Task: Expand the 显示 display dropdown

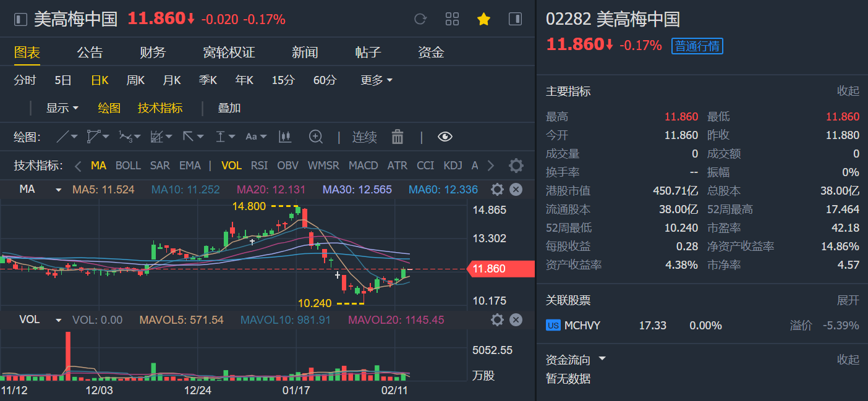Action: [62, 108]
